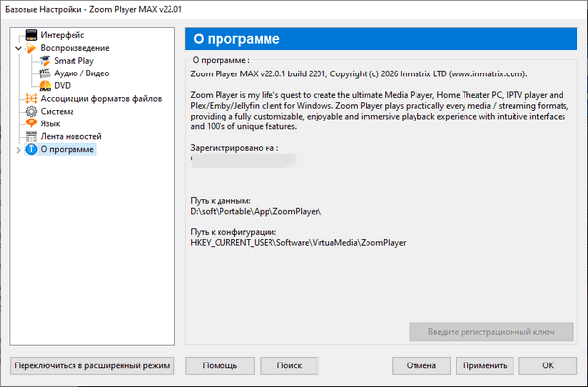Confirm with the OK button
The width and height of the screenshot is (588, 387).
pos(548,365)
